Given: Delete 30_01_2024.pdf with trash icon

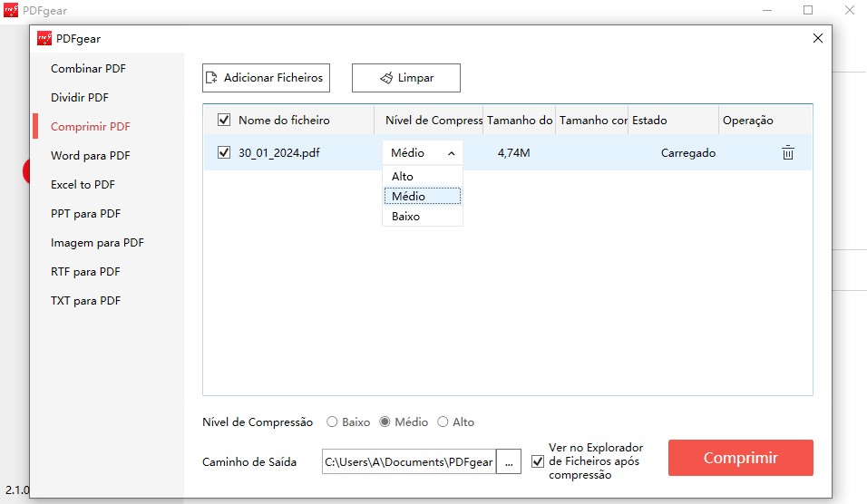Looking at the screenshot, I should (788, 152).
